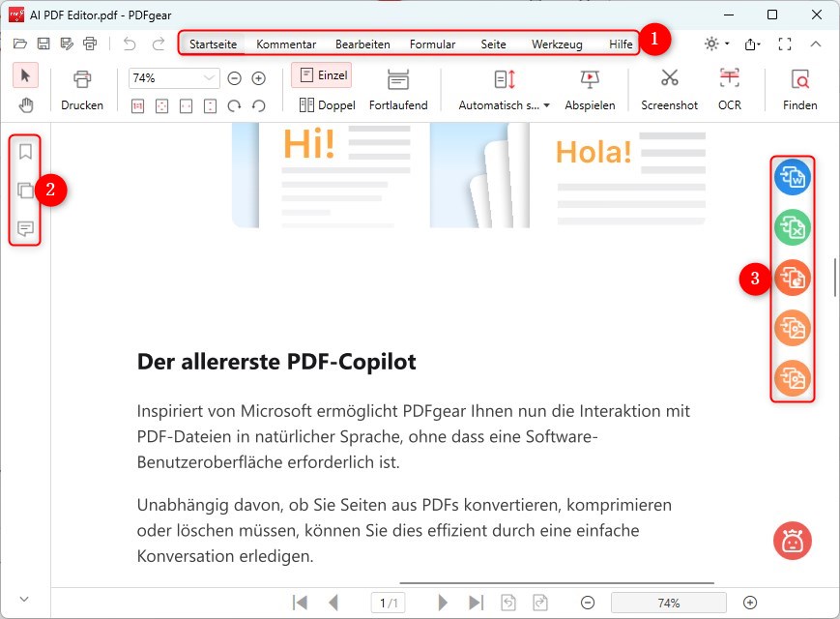Open the Hilfe tab

621,44
